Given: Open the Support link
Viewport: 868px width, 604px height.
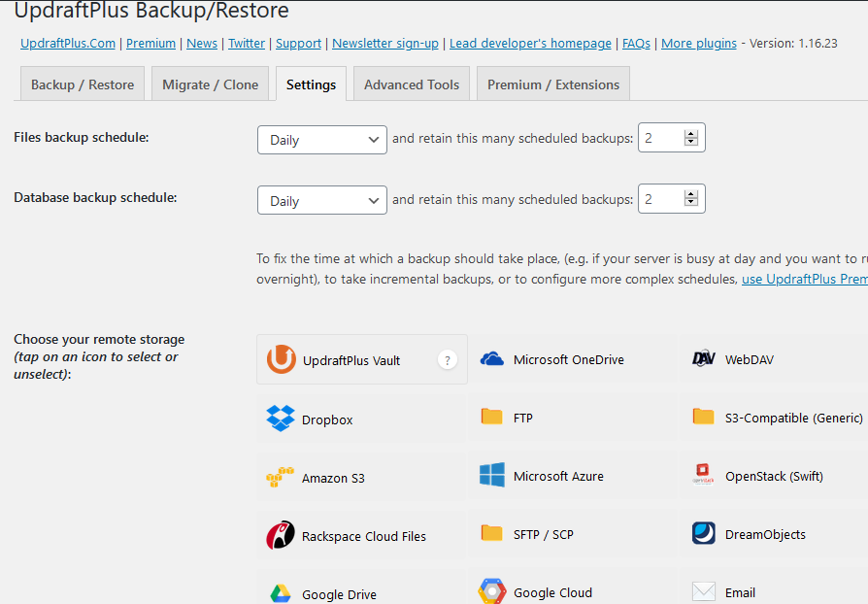Looking at the screenshot, I should point(298,43).
